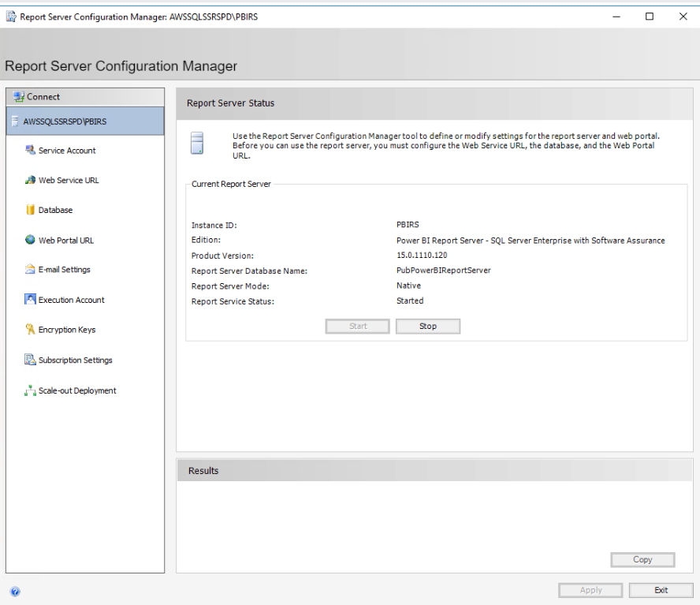This screenshot has width=700, height=605.
Task: Click the instructions paragraph text
Action: [445, 146]
